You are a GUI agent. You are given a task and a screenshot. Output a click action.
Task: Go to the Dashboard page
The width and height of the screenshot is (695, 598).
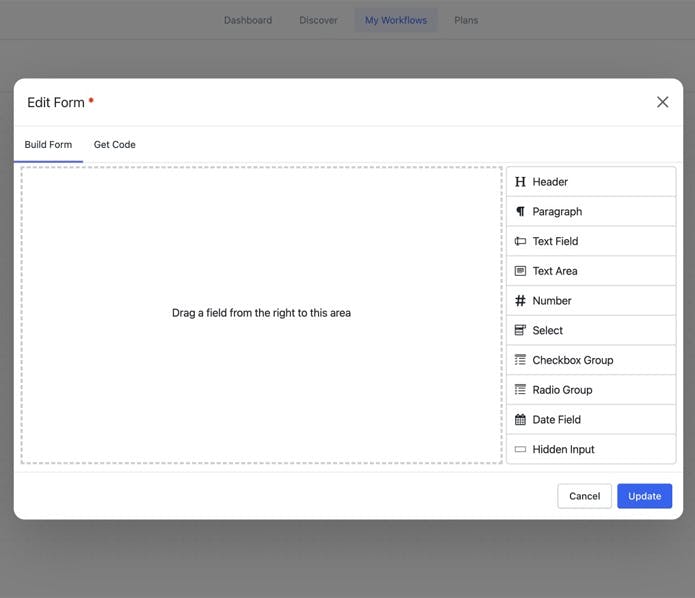tap(248, 20)
